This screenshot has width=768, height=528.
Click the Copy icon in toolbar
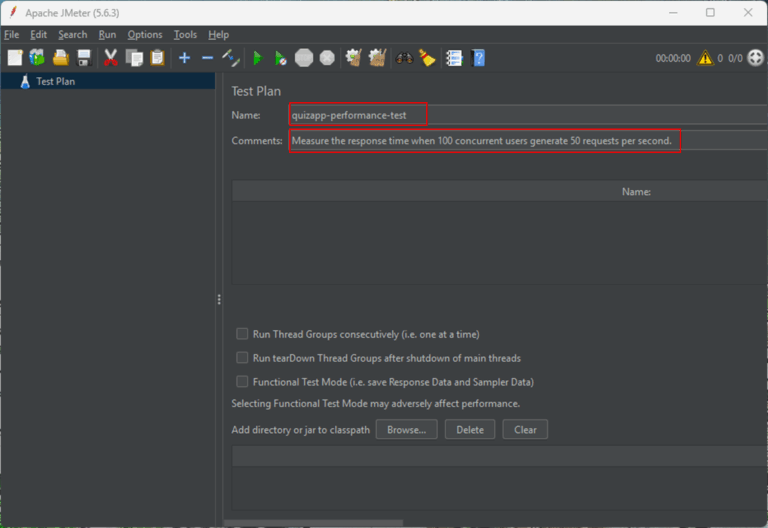[x=134, y=58]
